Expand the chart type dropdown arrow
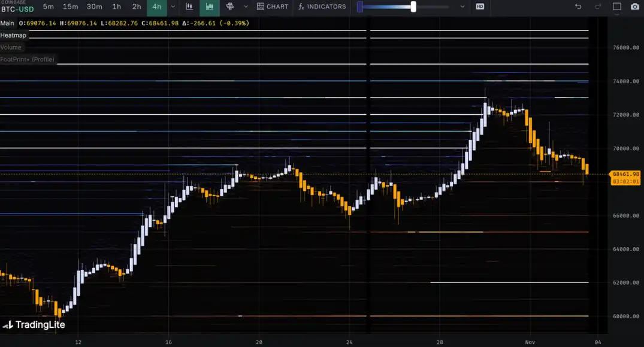 click(246, 7)
